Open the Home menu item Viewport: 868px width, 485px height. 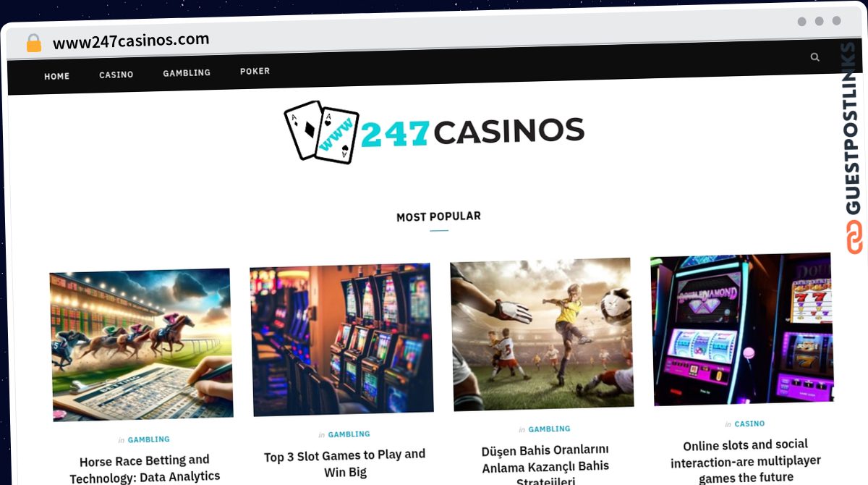click(56, 76)
